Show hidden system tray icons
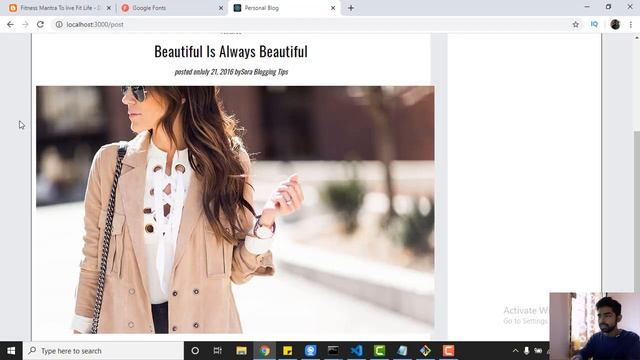 [515, 351]
